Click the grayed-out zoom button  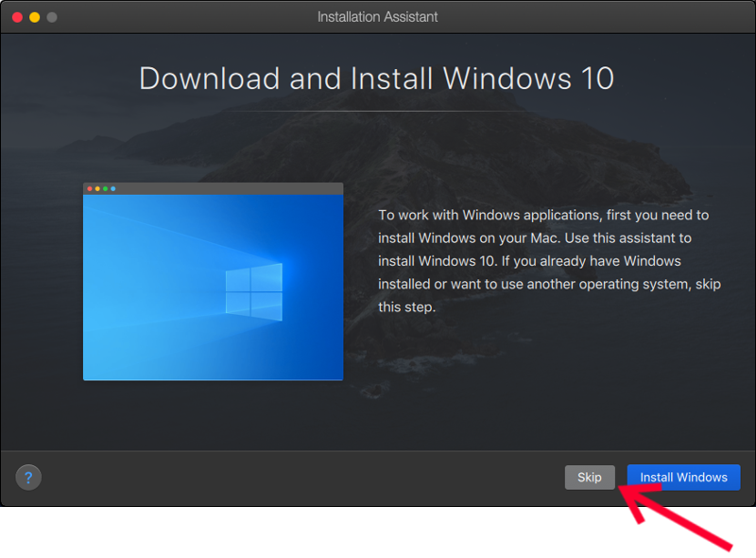(53, 16)
